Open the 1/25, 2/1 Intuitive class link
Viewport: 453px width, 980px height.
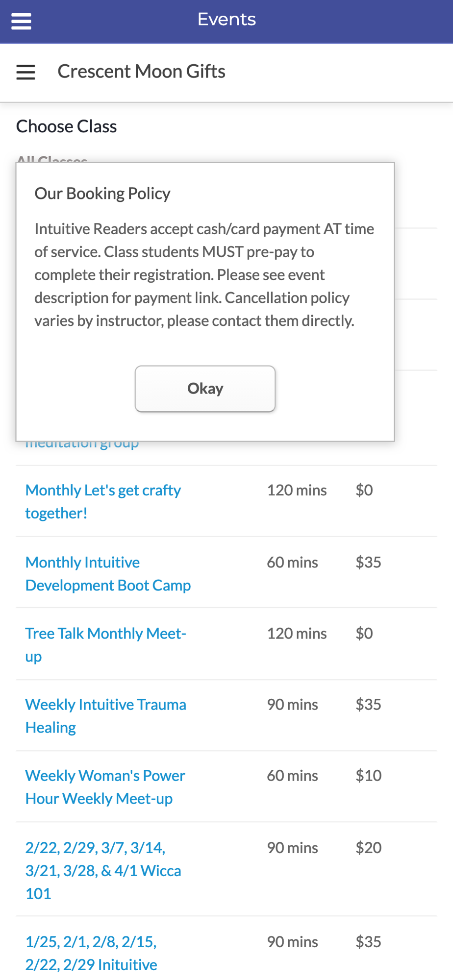click(91, 953)
